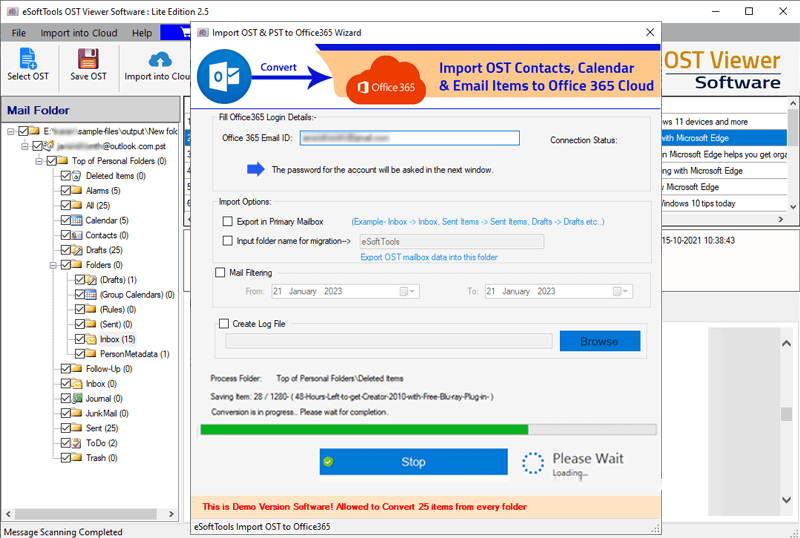Open the From date picker dropdown
The height and width of the screenshot is (538, 800).
(407, 291)
